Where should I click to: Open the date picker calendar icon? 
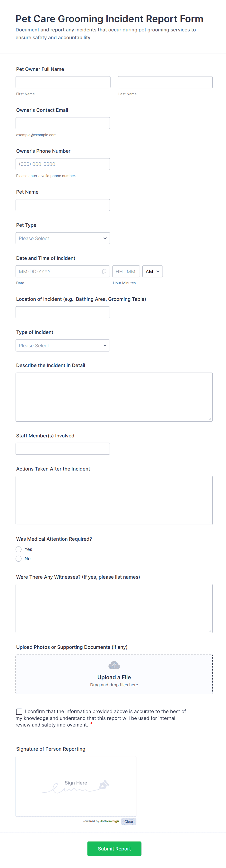[104, 271]
